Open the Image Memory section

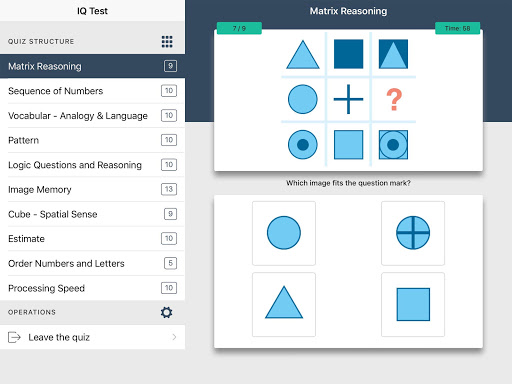pos(92,189)
